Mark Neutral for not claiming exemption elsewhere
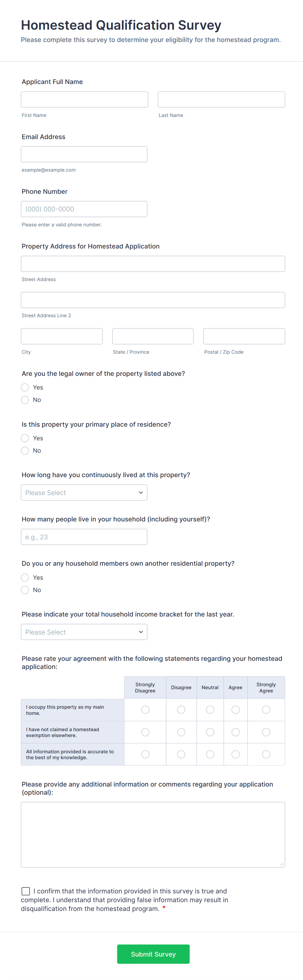This screenshot has width=303, height=980. click(210, 732)
